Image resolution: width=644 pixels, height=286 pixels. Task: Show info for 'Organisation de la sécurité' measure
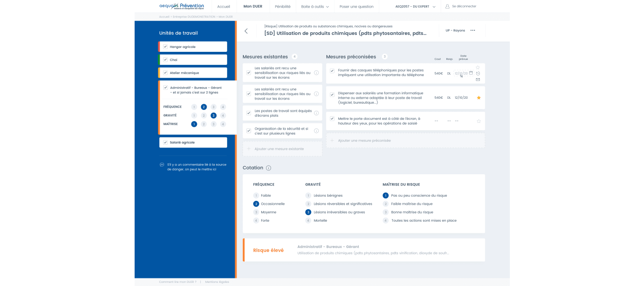[316, 131]
